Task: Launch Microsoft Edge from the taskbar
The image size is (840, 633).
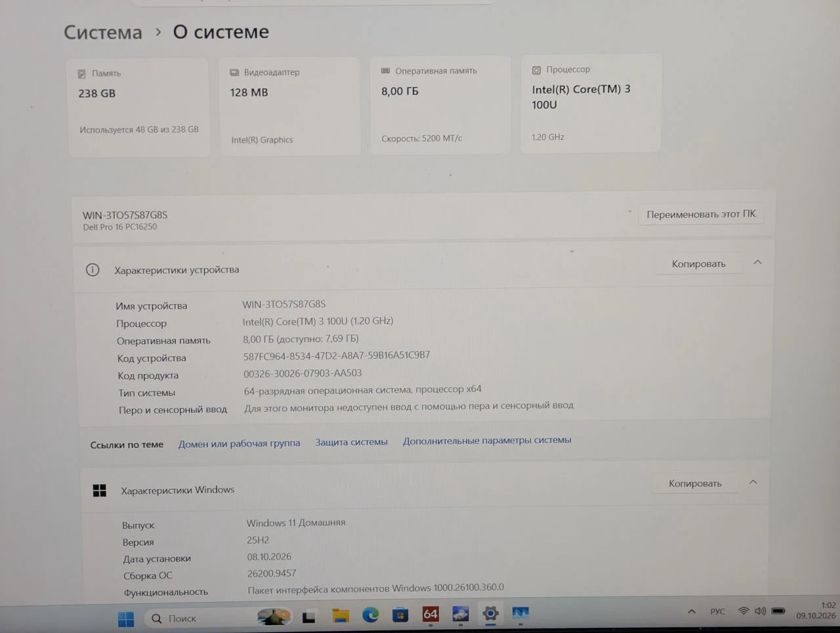Action: tap(371, 615)
